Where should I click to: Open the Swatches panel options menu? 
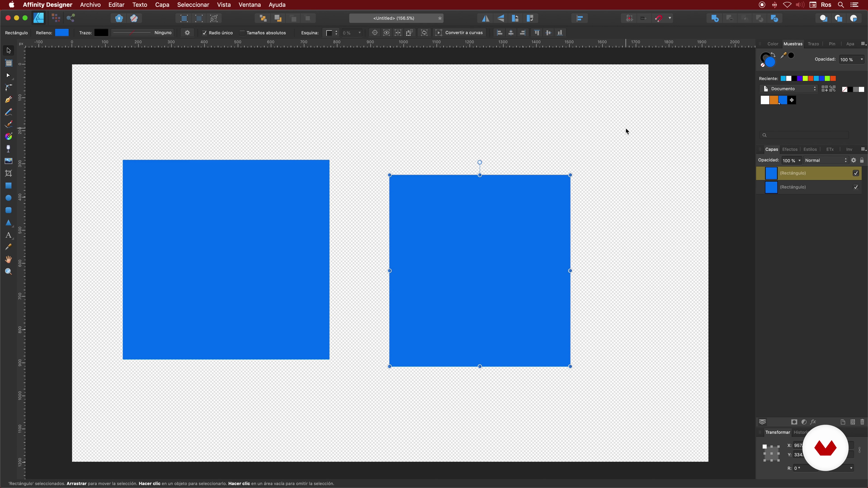[863, 44]
